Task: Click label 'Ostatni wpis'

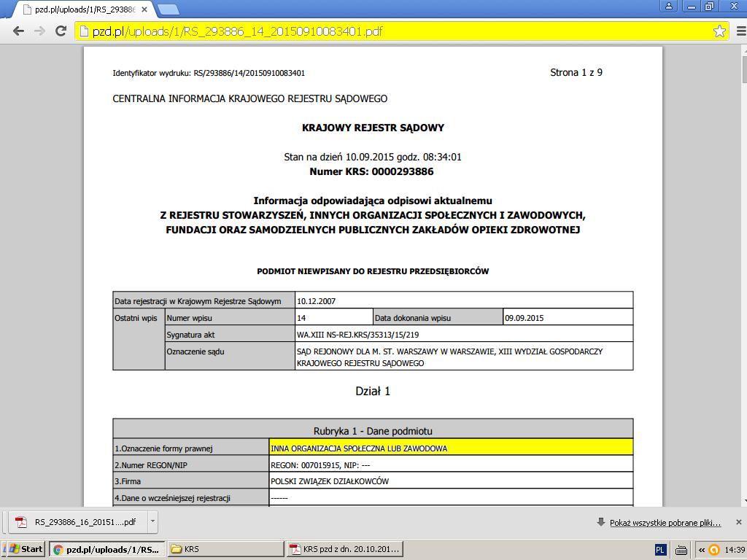Action: coord(136,318)
